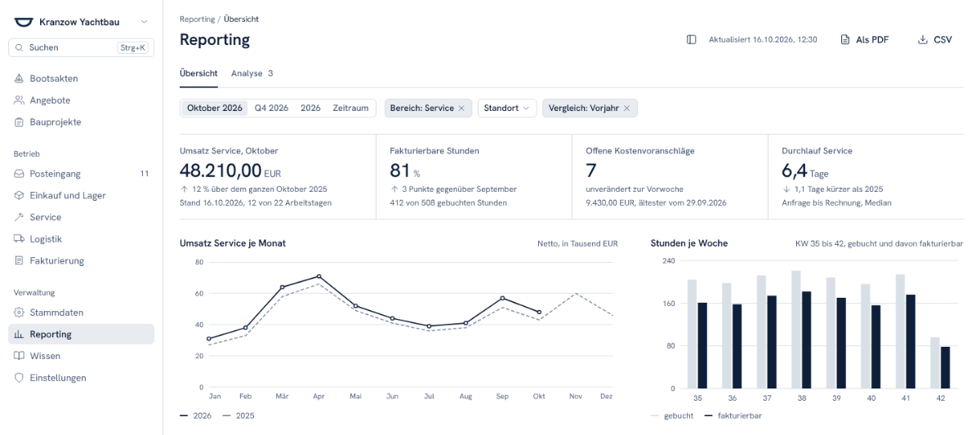This screenshot has width=980, height=435.
Task: Click the week 38 gebucht bar
Action: pyautogui.click(x=796, y=329)
